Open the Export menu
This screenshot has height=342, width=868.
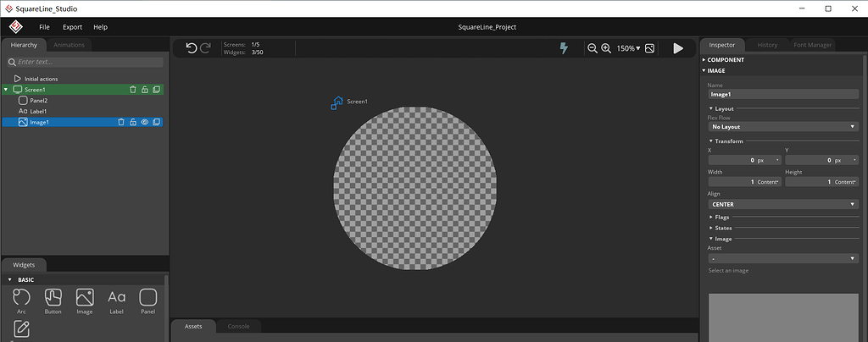[73, 27]
